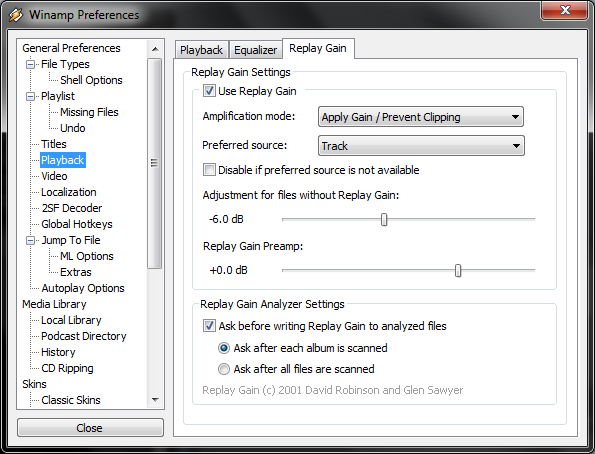Select the Replay Gain tab
This screenshot has height=454, width=595.
[318, 48]
